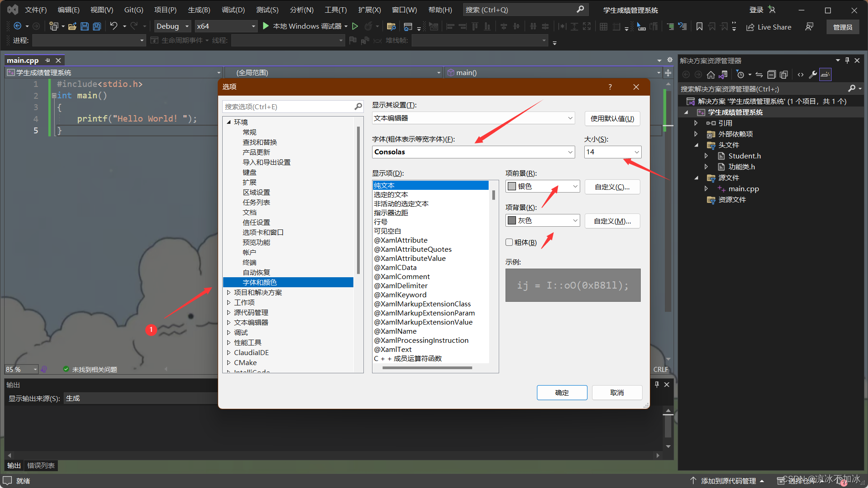The height and width of the screenshot is (488, 868).
Task: Open the 工具(T) menu
Action: (x=336, y=10)
